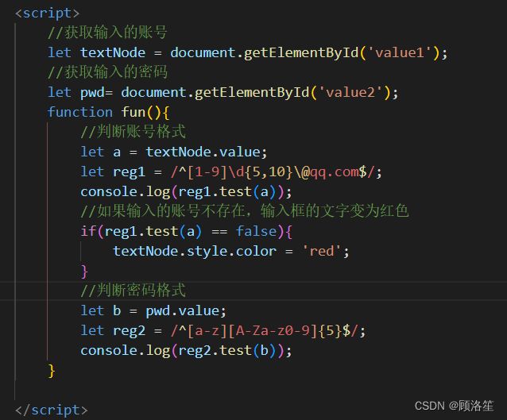Click the opening <script> tag

(47, 13)
